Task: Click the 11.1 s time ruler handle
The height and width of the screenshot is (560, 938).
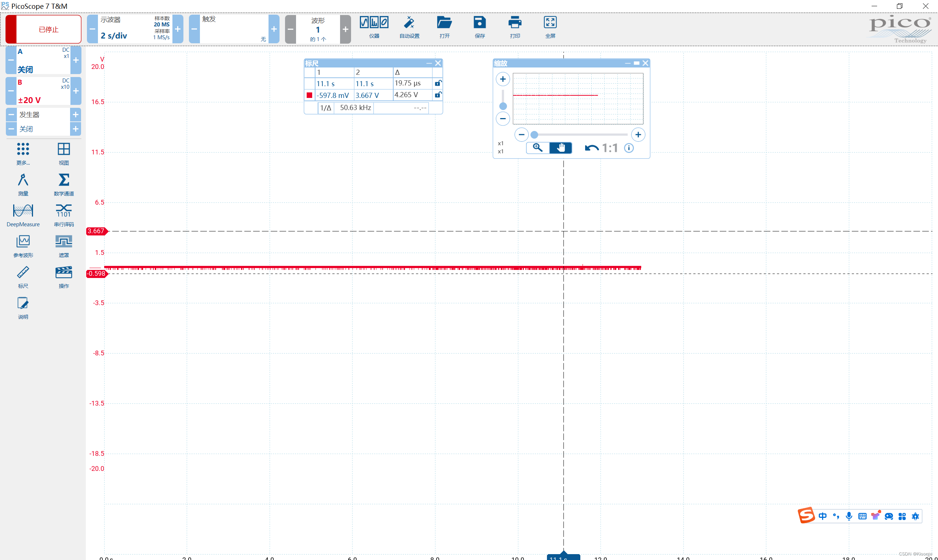Action: point(563,556)
